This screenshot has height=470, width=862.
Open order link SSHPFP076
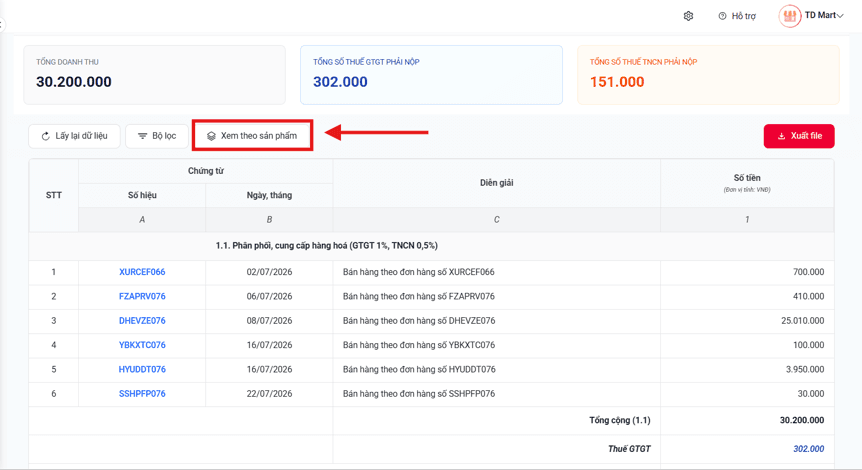(x=142, y=394)
